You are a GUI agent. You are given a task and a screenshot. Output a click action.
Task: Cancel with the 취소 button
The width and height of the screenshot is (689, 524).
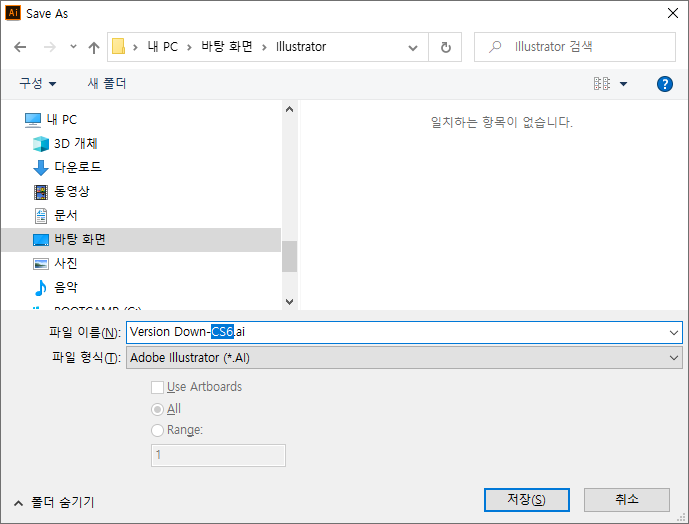(x=626, y=499)
